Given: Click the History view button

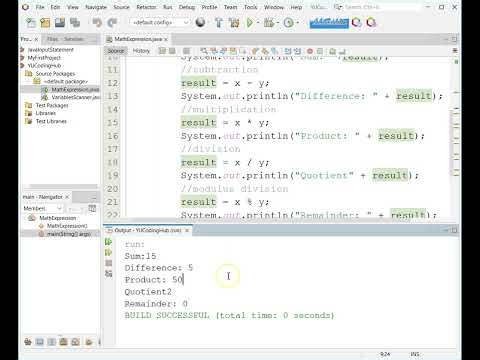Looking at the screenshot, I should pos(141,51).
